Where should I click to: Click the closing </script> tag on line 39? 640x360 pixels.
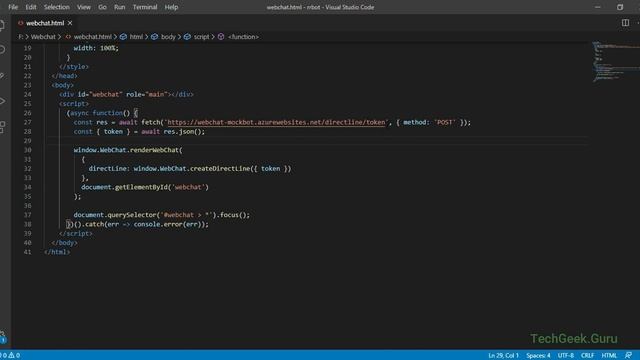pos(76,233)
